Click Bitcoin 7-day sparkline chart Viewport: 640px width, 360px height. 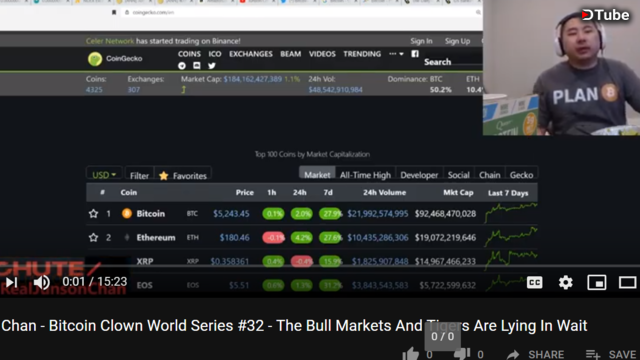511,213
